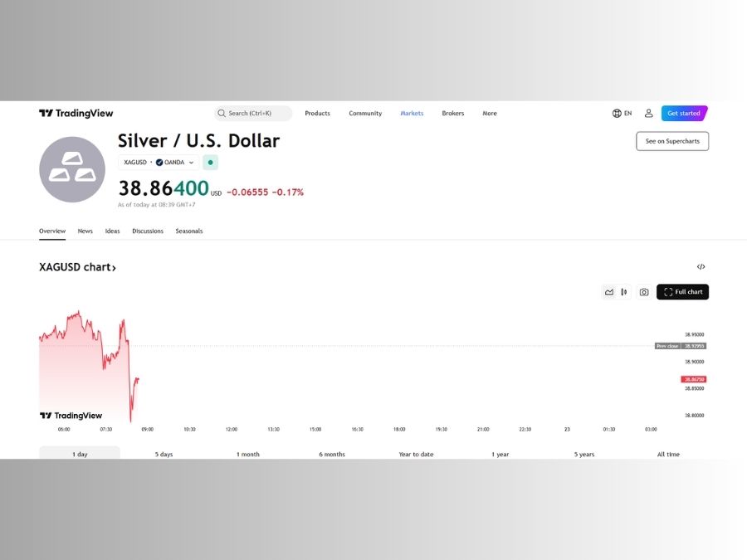Expand the XAGUSD OANDA source dropdown
Screen dimensions: 747x560
point(159,163)
